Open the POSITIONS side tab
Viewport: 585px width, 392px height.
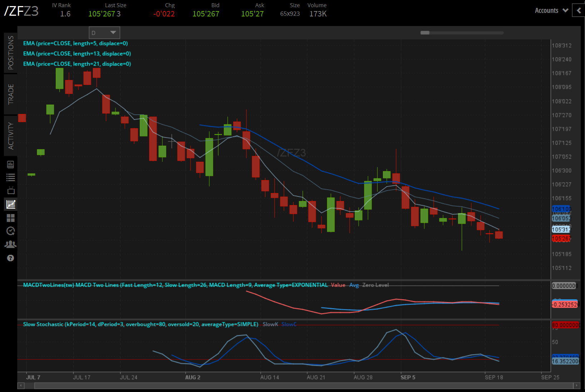pos(11,53)
